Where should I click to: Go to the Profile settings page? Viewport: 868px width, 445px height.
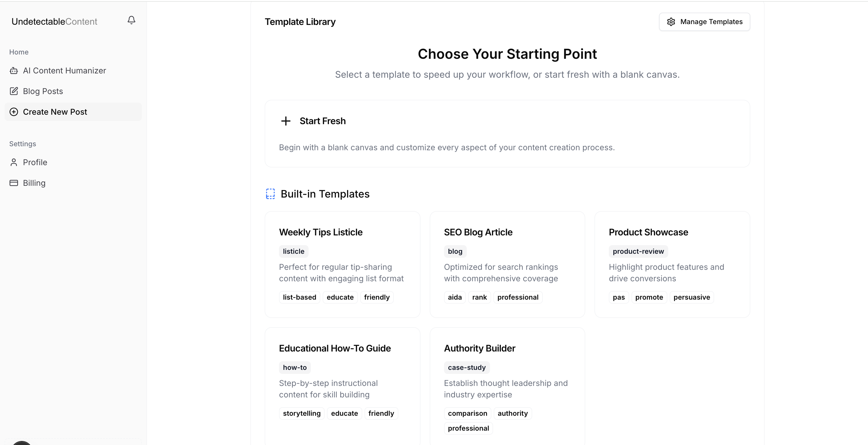35,163
